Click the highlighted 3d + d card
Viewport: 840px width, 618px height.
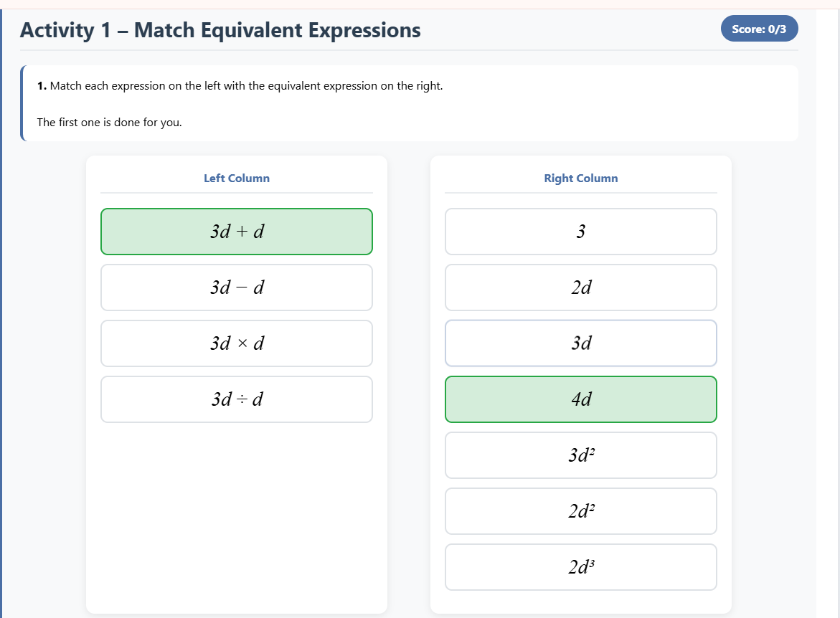tap(237, 232)
